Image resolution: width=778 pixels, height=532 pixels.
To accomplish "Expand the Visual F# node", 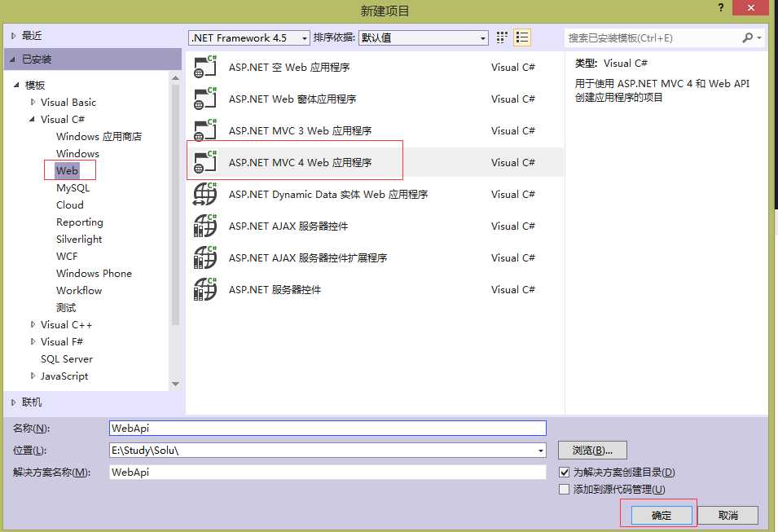I will coord(33,341).
